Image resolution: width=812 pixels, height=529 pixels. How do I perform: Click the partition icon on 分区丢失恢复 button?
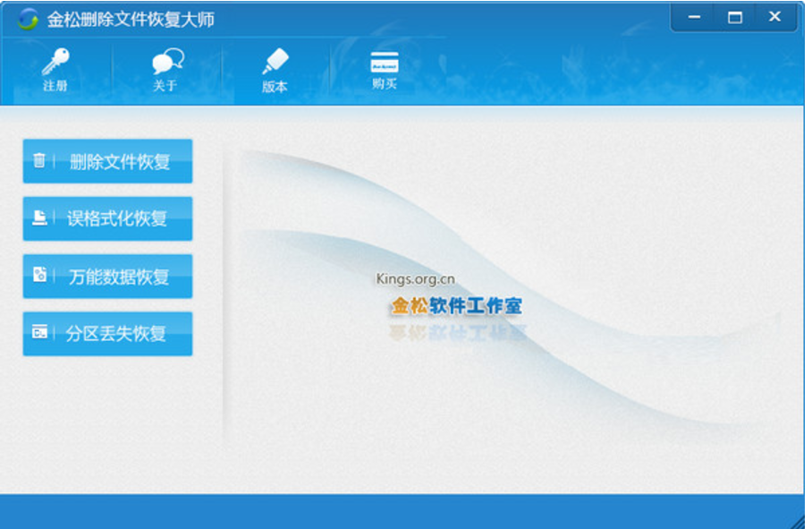[x=38, y=333]
